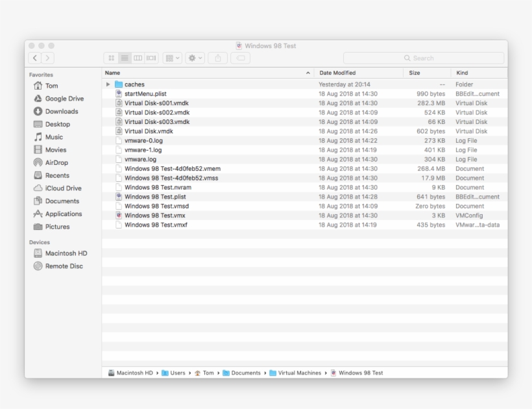
Task: Click the VMConfig kind cell
Action: click(x=469, y=216)
